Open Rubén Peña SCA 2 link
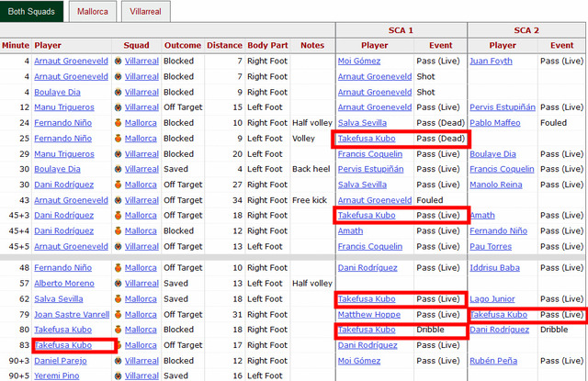Screen dimensions: 588x381 click(493, 361)
